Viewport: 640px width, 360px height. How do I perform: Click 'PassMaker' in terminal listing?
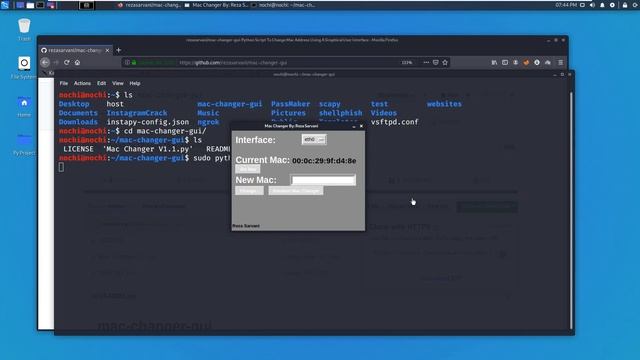pyautogui.click(x=291, y=104)
